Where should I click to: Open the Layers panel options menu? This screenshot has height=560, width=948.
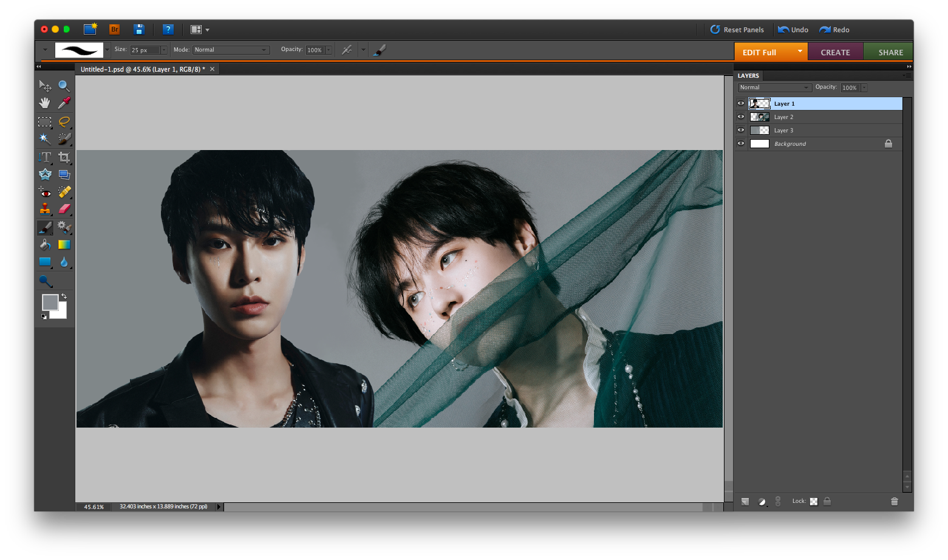[907, 76]
